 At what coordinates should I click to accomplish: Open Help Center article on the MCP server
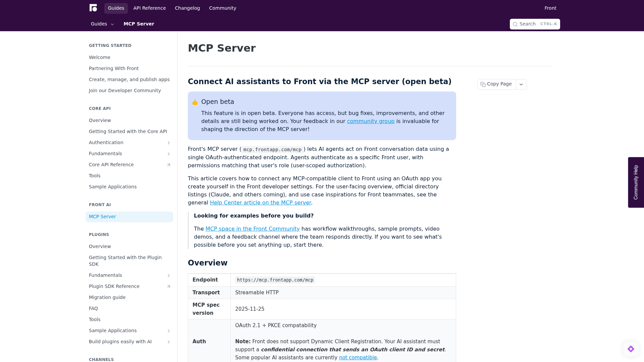[260, 203]
